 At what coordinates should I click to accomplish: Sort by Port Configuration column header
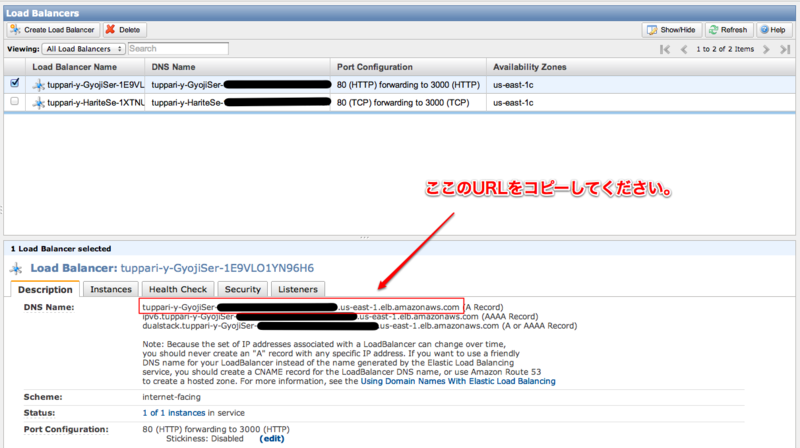(x=374, y=67)
